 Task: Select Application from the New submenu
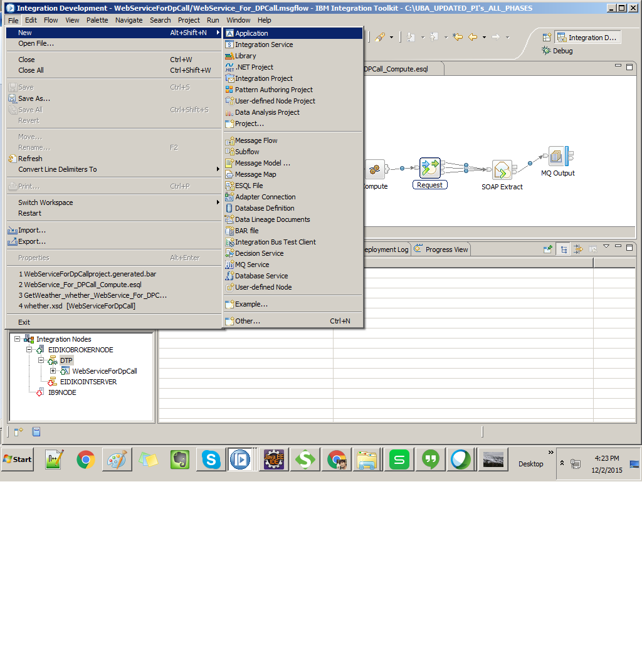[250, 33]
